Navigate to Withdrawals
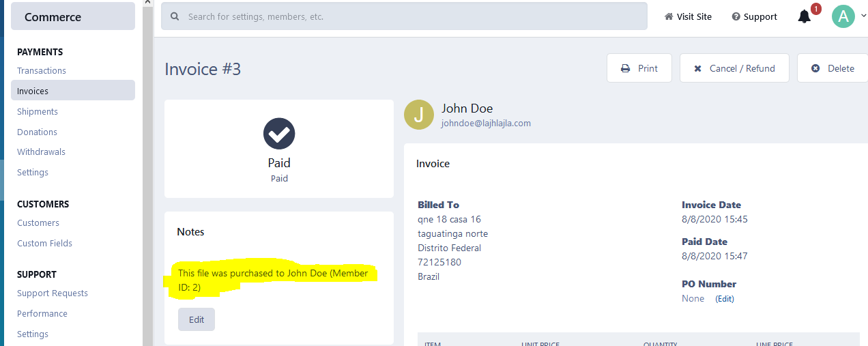Viewport: 868px width, 346px height. click(x=41, y=152)
